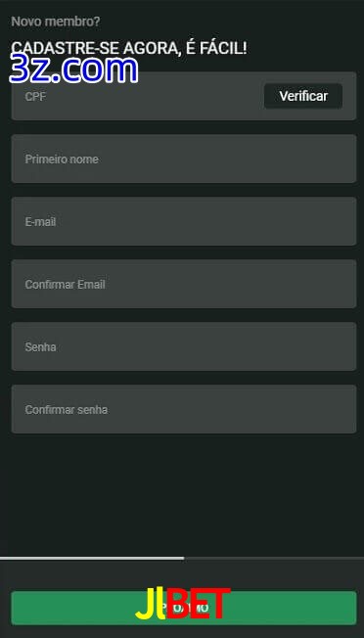Select the Confirmar senha field
This screenshot has height=638, width=364.
click(184, 409)
